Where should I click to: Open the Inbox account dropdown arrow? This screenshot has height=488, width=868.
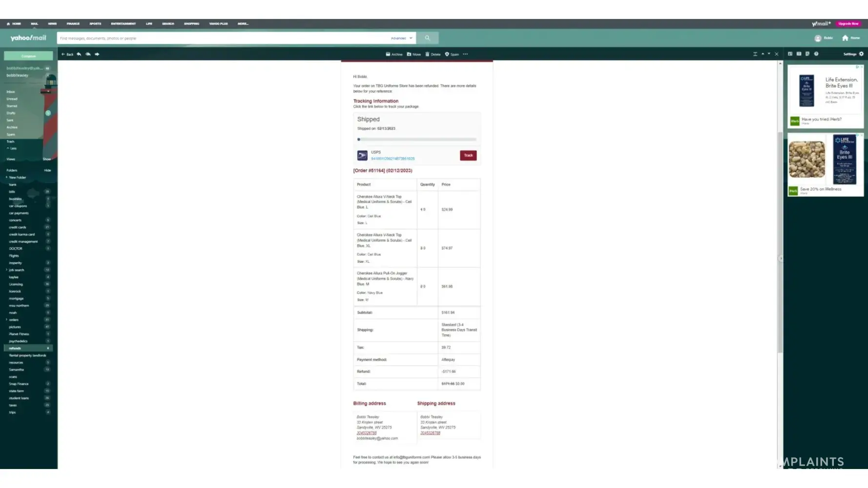click(48, 92)
